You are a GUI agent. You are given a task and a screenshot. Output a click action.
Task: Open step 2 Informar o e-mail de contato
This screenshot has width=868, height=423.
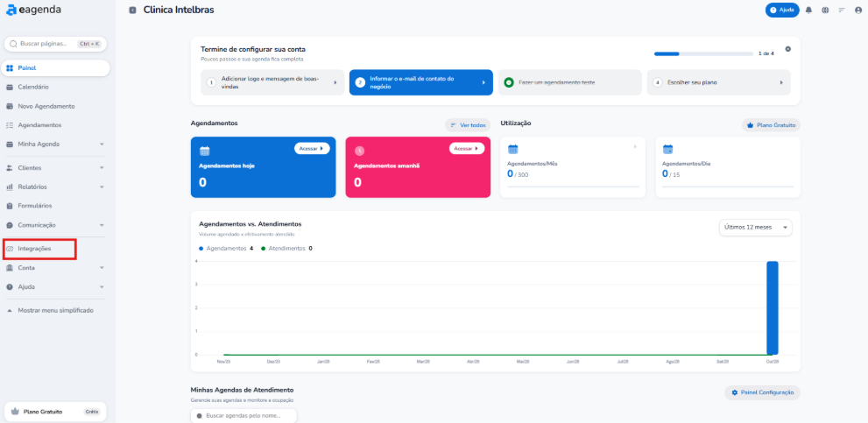coord(420,82)
